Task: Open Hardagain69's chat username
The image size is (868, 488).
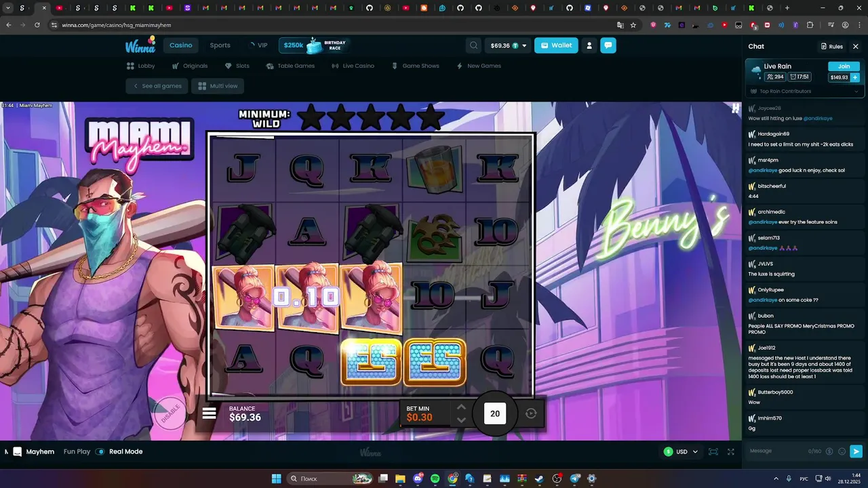Action: coord(774,134)
